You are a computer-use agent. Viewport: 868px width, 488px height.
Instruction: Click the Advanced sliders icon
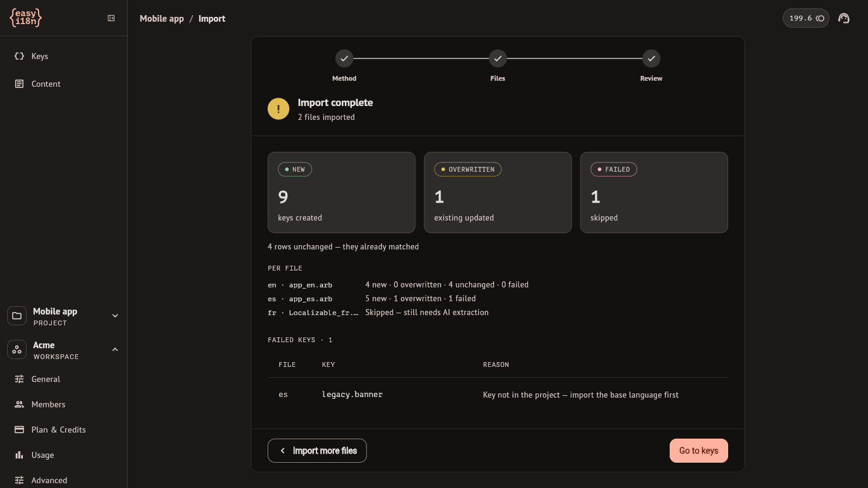point(19,480)
